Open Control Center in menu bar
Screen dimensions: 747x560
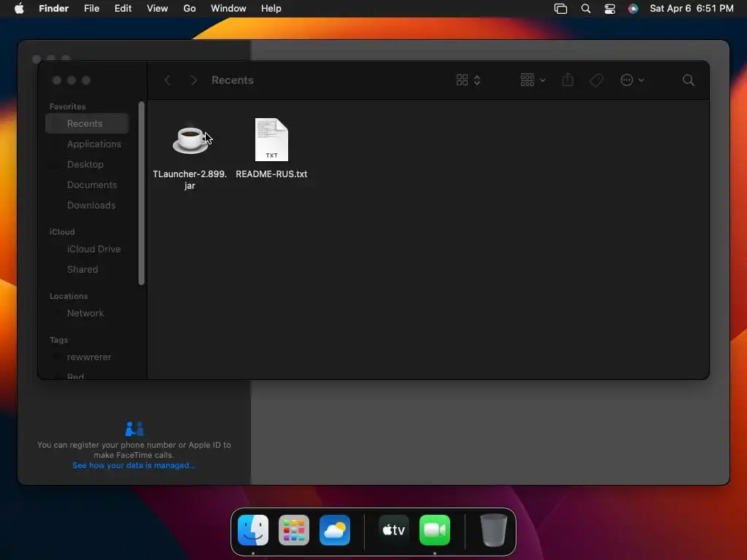click(610, 9)
